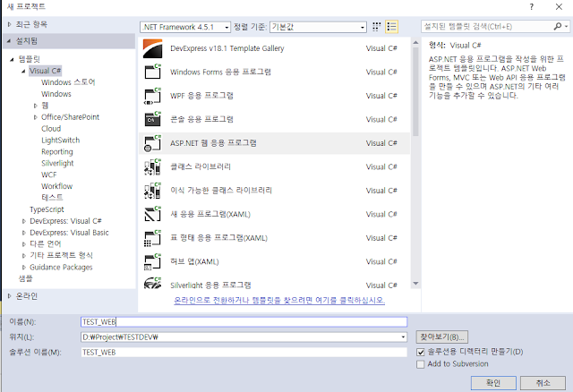Click the Silverlight application template icon

[153, 283]
